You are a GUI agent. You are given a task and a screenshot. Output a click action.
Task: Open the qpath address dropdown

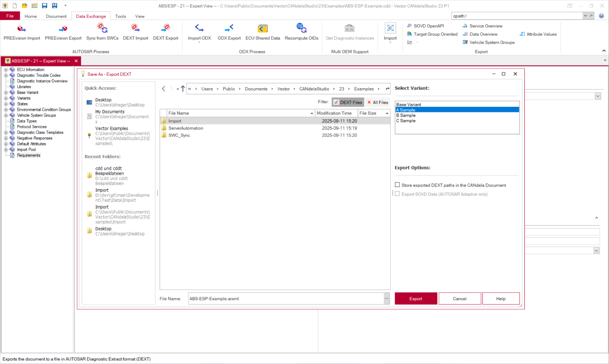tap(585, 16)
